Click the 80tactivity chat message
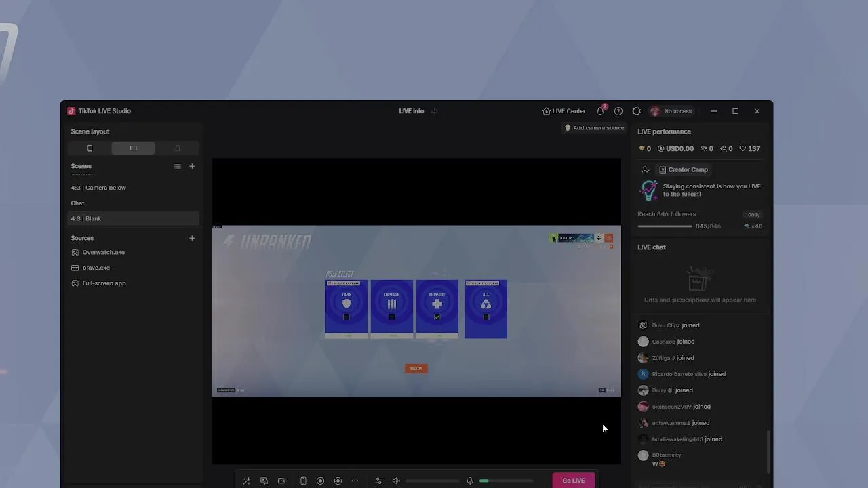Viewport: 868px width, 488px height. (x=660, y=459)
